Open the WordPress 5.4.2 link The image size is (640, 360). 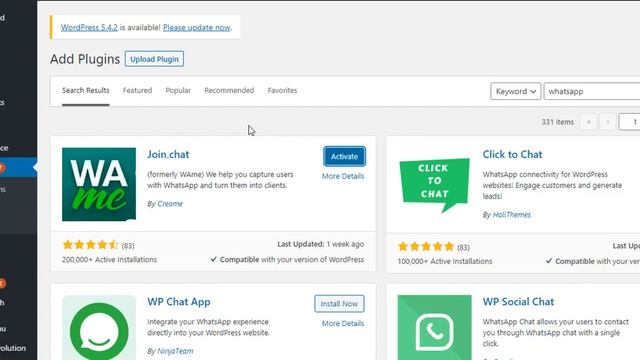coord(89,27)
